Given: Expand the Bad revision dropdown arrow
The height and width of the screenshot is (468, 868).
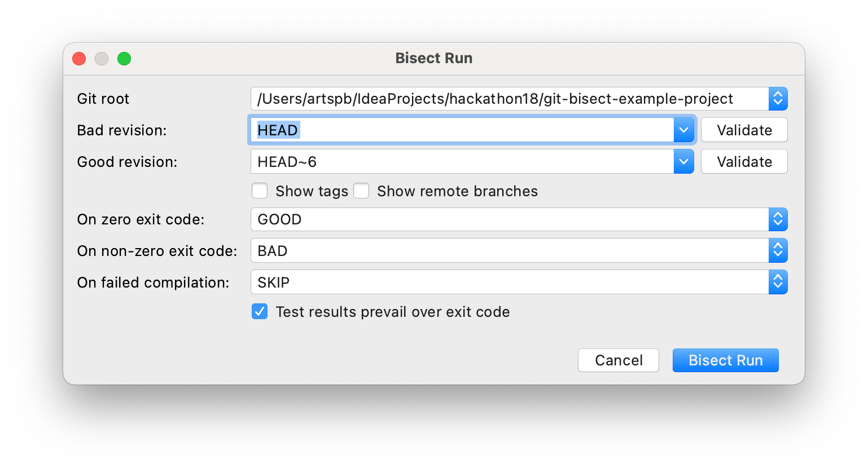Looking at the screenshot, I should (683, 130).
